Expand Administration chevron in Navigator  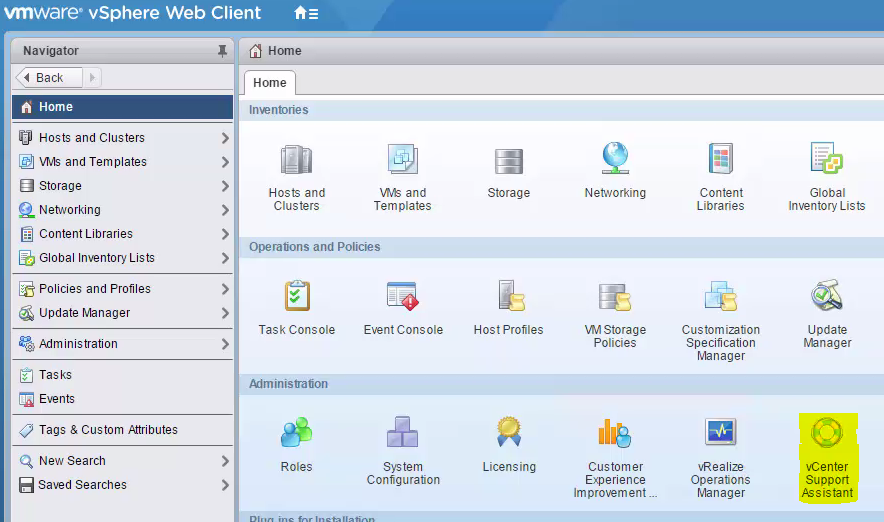point(225,344)
